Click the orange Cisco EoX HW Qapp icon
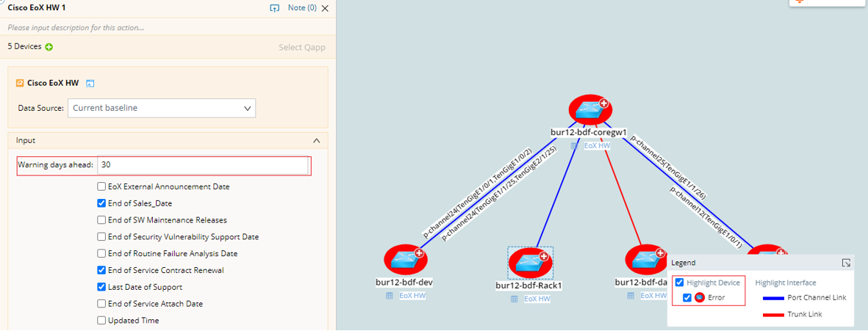This screenshot has width=868, height=331. [x=20, y=83]
